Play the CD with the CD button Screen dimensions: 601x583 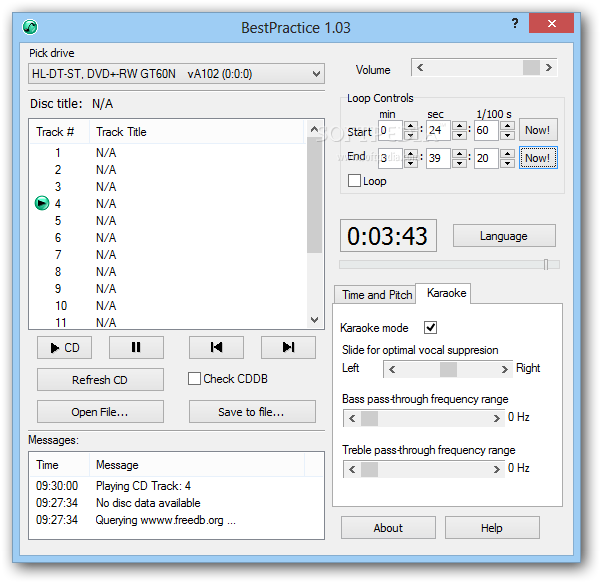coord(64,348)
